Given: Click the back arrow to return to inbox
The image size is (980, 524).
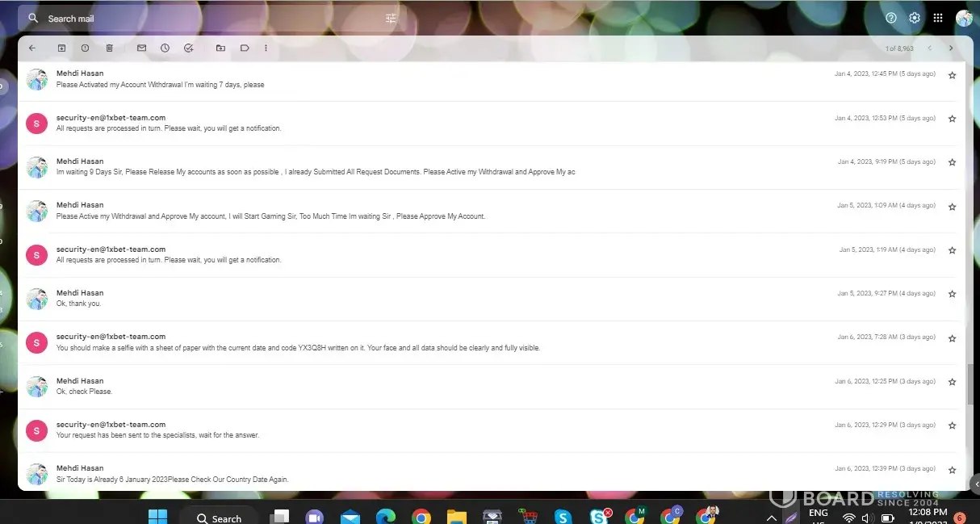Looking at the screenshot, I should [32, 48].
